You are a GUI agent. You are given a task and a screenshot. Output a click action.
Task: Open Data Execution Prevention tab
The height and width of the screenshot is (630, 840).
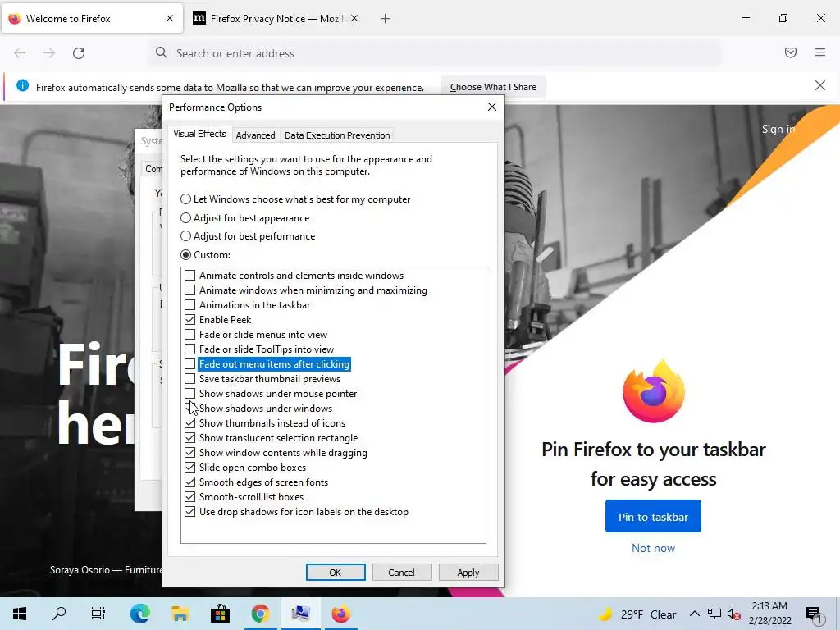[337, 135]
